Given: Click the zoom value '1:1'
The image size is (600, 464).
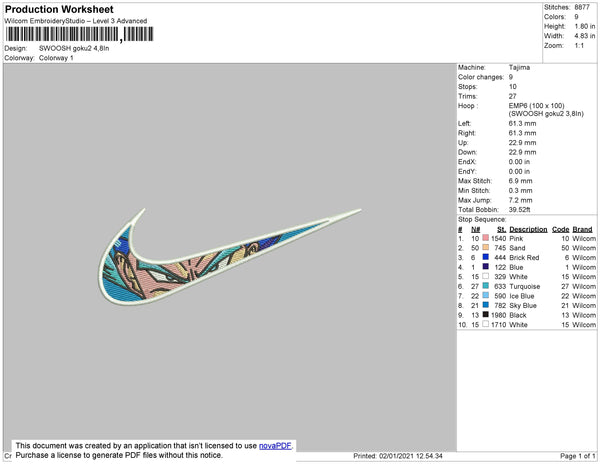Looking at the screenshot, I should [579, 46].
